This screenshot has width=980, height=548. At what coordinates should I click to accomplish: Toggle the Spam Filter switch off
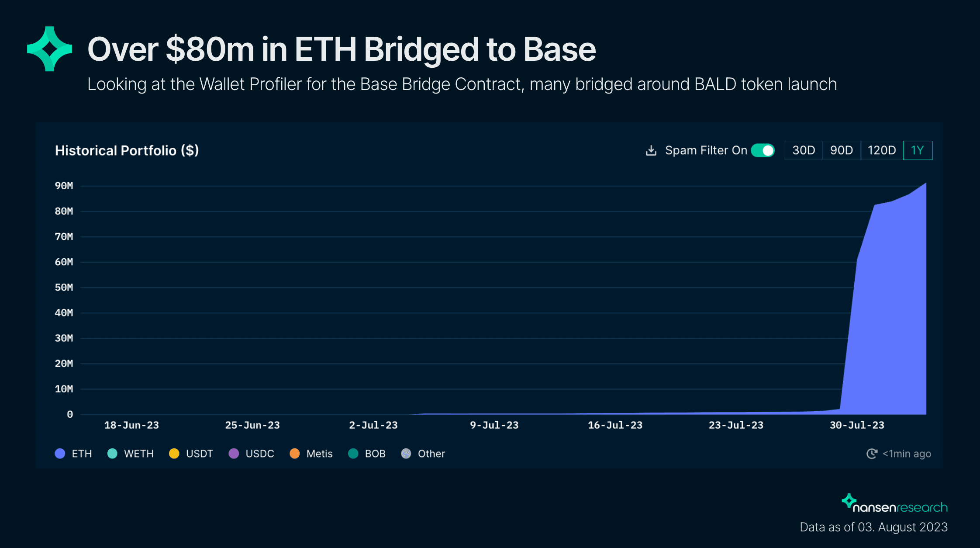pyautogui.click(x=762, y=150)
